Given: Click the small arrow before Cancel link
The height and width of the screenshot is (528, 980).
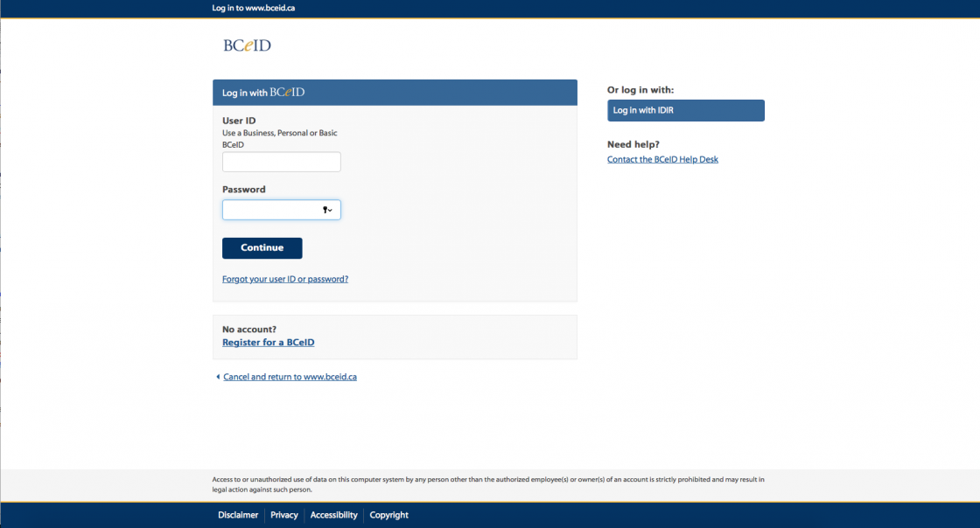Looking at the screenshot, I should [x=218, y=377].
